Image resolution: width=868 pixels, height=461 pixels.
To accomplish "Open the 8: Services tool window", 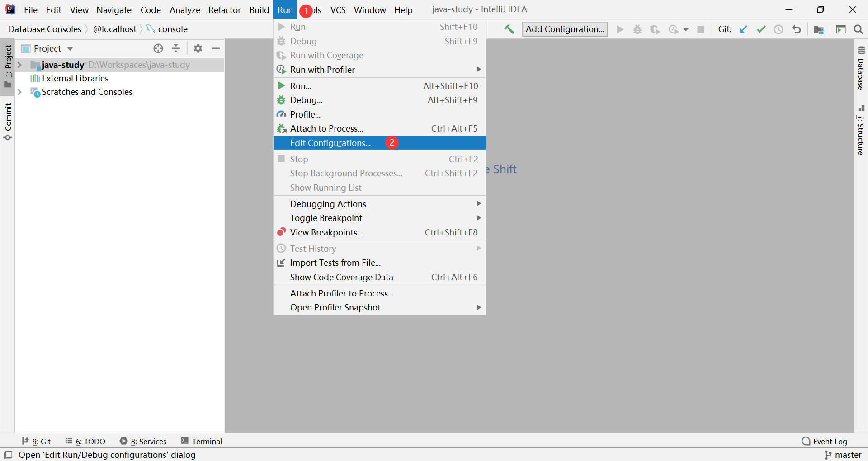I will pyautogui.click(x=143, y=441).
